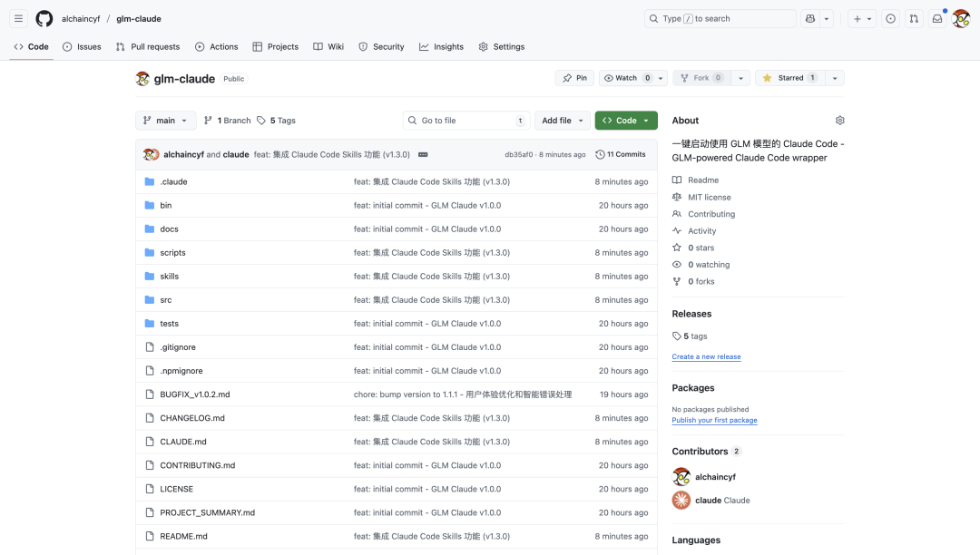
Task: Open the Watch notifications dropdown
Action: (633, 78)
